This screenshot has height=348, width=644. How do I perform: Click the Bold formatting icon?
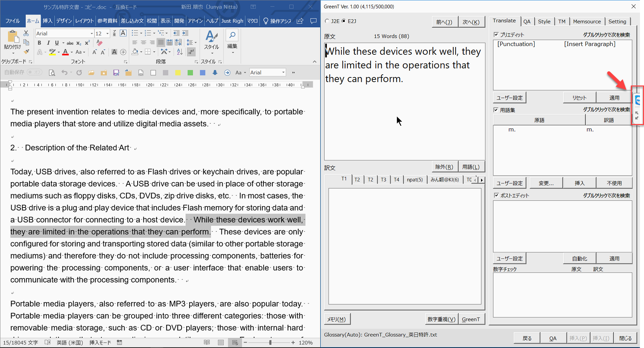tap(39, 43)
